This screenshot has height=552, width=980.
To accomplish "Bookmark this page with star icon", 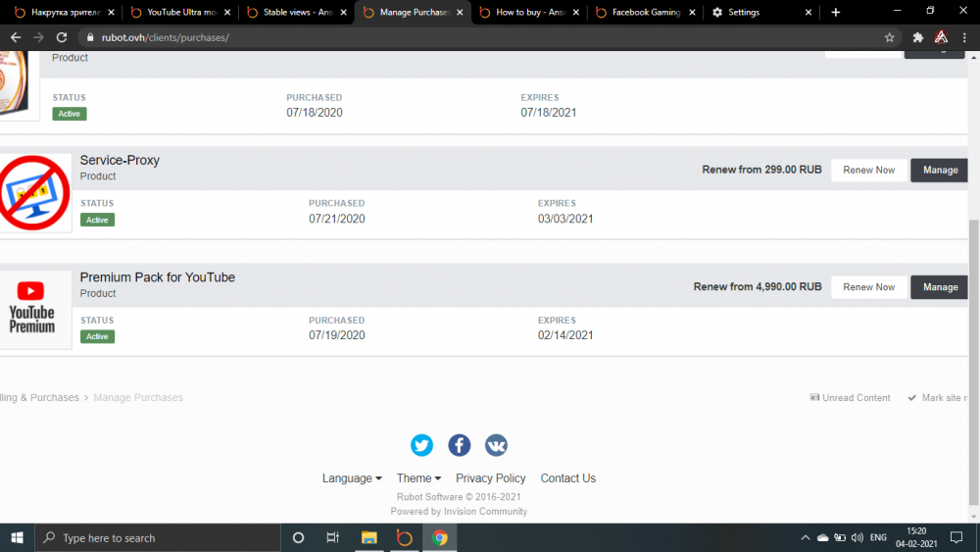I will click(890, 37).
